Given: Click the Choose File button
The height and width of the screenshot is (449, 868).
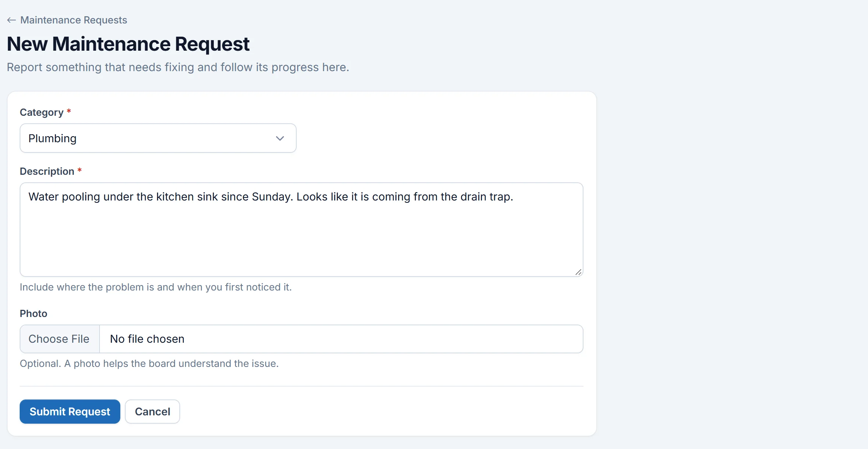Looking at the screenshot, I should 59,339.
